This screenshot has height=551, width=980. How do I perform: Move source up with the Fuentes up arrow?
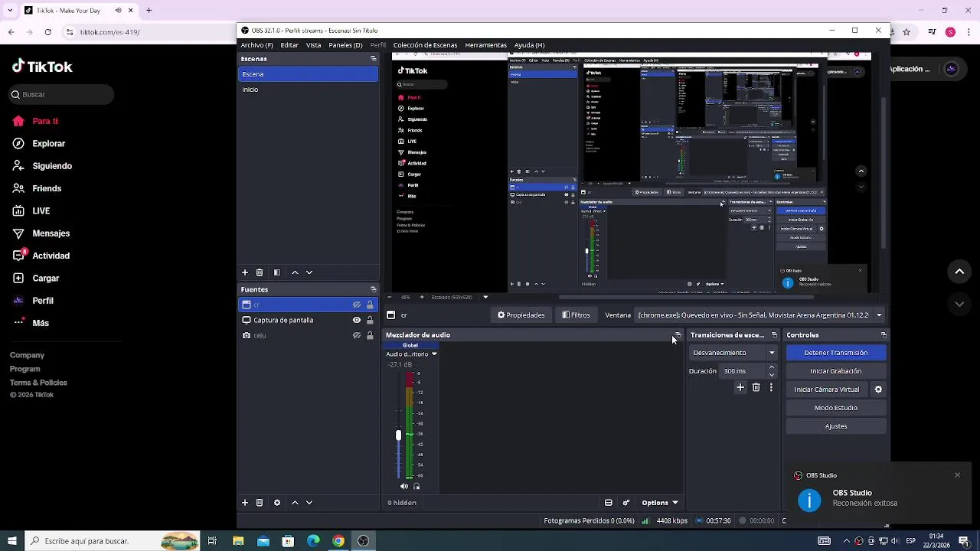(x=295, y=503)
